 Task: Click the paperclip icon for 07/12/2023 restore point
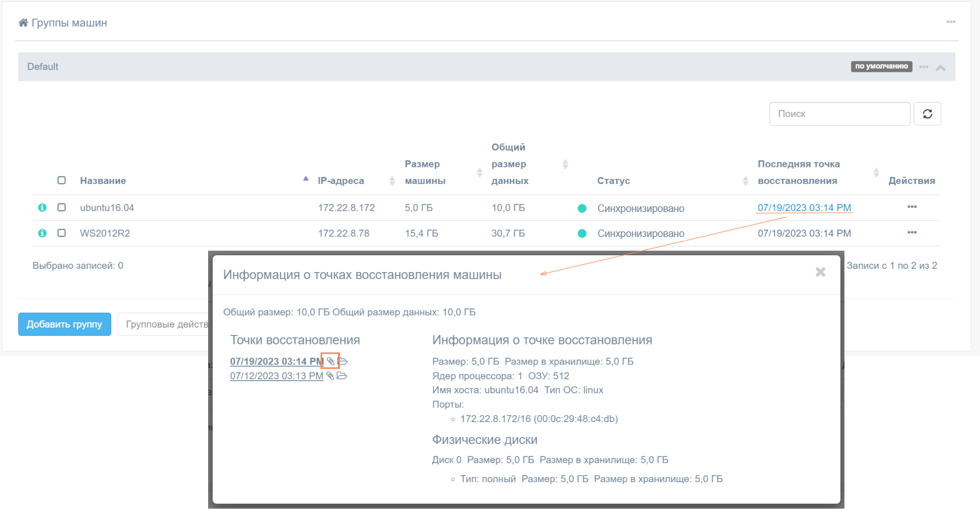tap(330, 376)
